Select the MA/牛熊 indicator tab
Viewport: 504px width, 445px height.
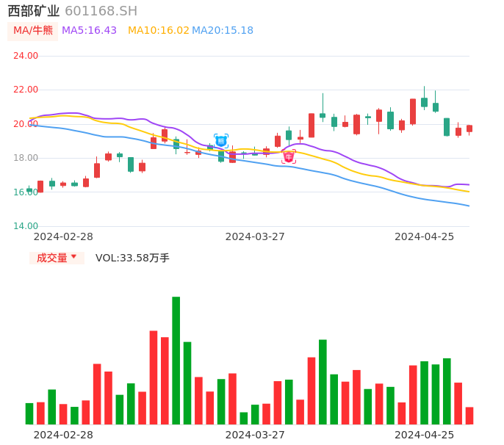tap(33, 31)
